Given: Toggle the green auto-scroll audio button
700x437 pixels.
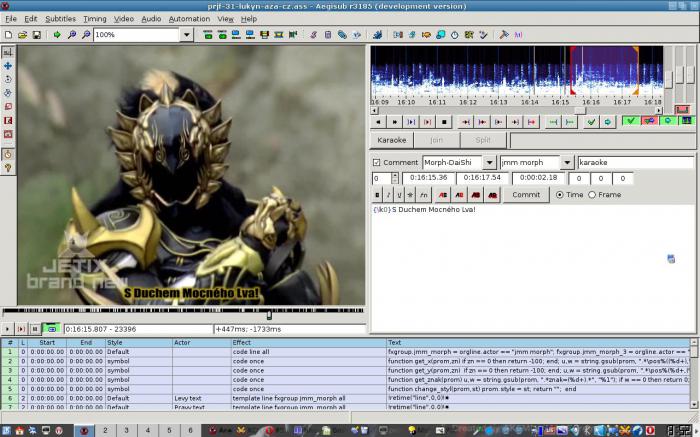Looking at the screenshot, I should 668,121.
